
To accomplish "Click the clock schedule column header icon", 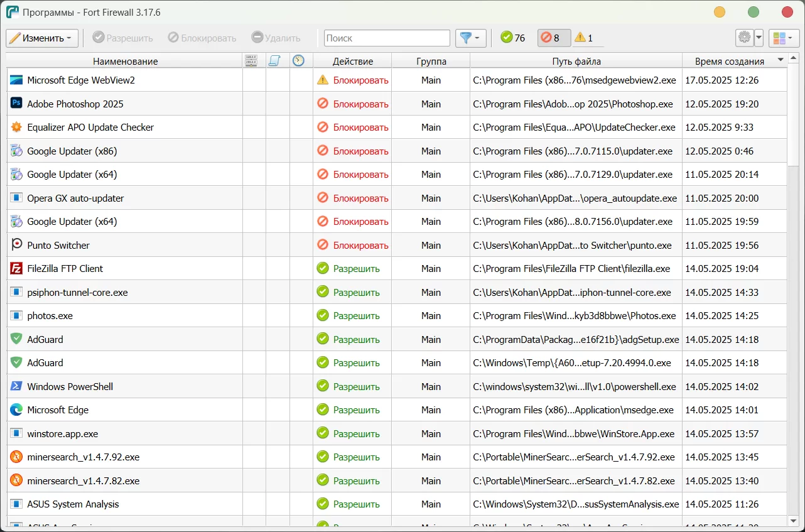I will tap(298, 60).
